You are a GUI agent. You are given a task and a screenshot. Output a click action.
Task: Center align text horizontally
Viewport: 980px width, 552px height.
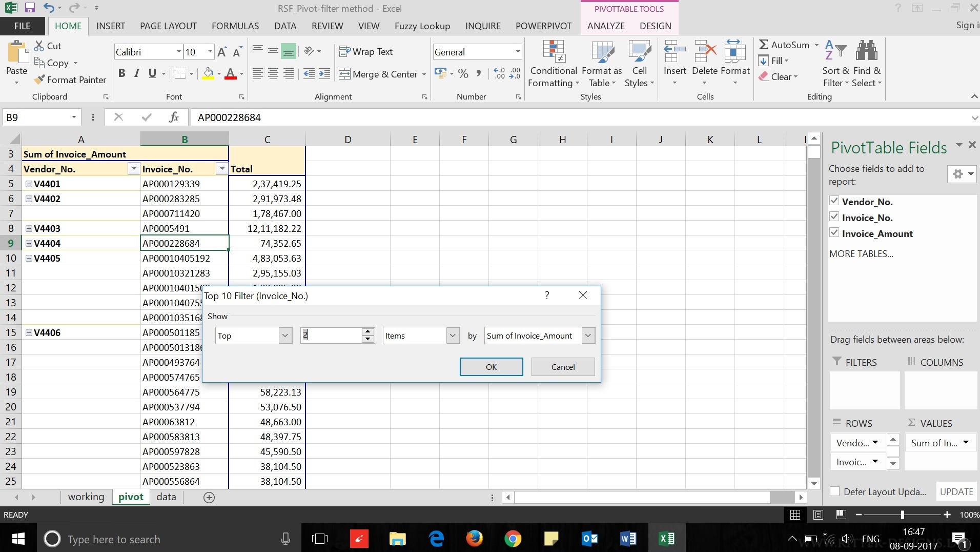[273, 73]
